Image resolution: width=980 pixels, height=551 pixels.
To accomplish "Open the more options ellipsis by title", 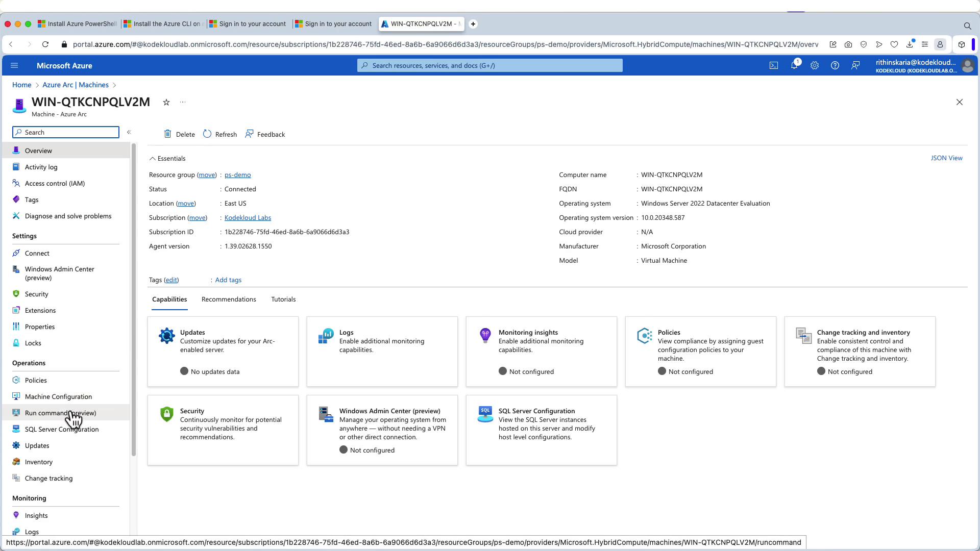I will click(x=183, y=103).
